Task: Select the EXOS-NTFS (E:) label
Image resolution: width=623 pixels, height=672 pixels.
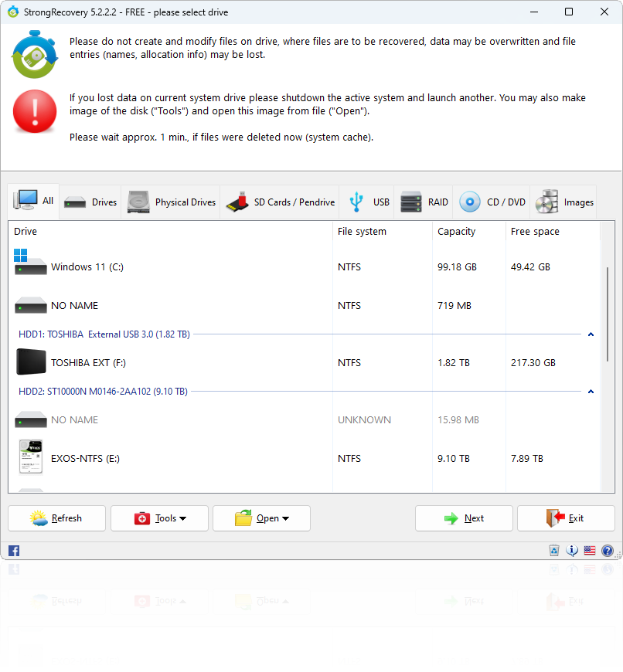Action: (85, 459)
